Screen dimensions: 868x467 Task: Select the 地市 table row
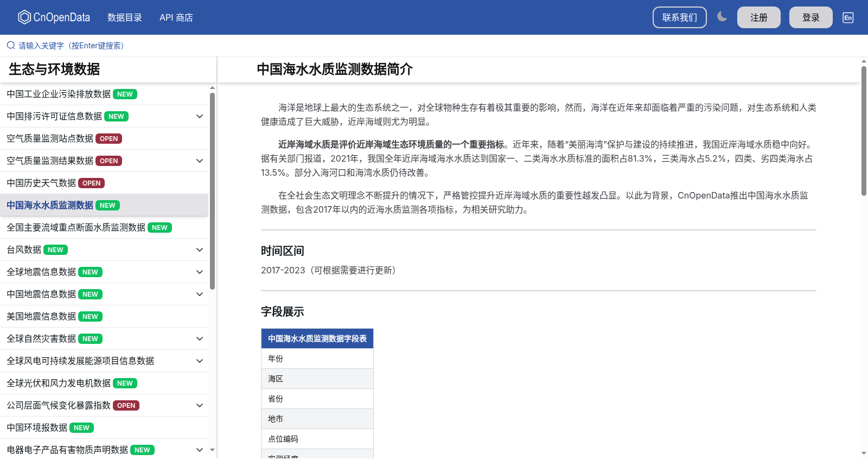tap(317, 419)
